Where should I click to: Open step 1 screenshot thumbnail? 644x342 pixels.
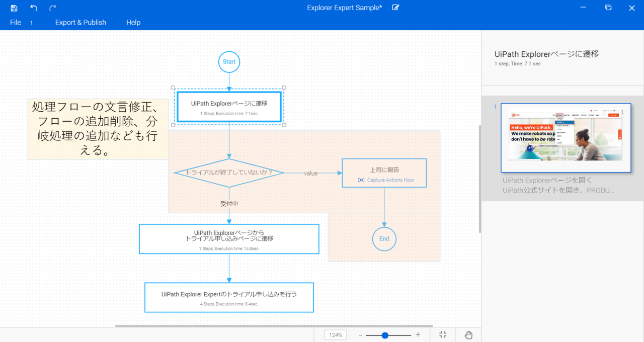pyautogui.click(x=566, y=138)
